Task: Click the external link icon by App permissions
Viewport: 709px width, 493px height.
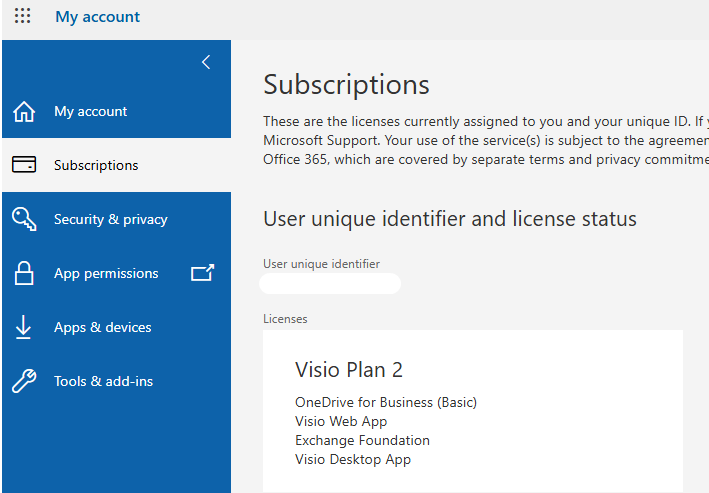Action: tap(202, 273)
